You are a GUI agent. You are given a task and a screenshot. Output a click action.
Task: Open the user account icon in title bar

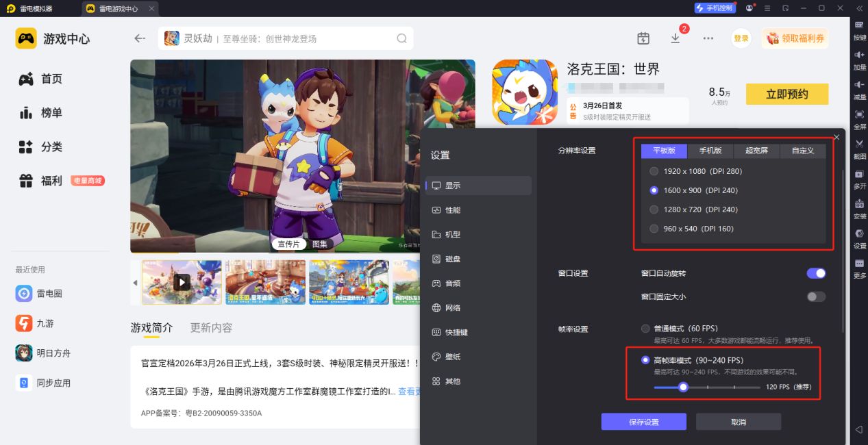tap(749, 8)
